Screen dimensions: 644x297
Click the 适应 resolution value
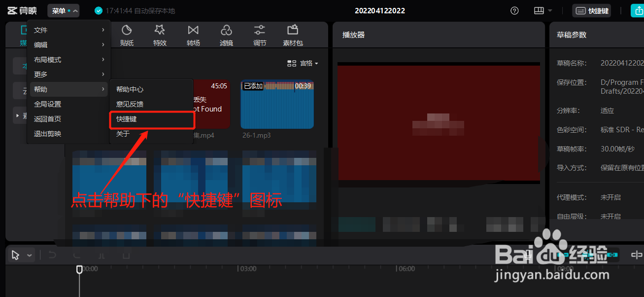click(607, 111)
